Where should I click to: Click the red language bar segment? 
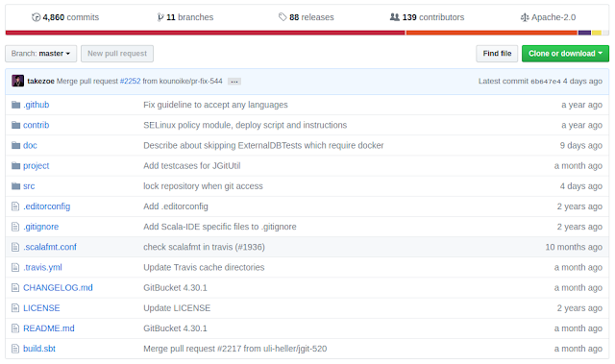(x=205, y=33)
